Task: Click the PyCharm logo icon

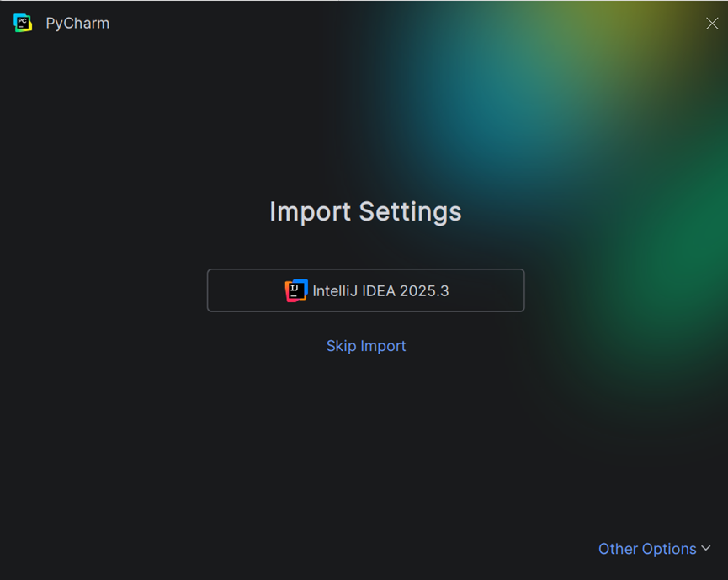Action: click(x=23, y=23)
